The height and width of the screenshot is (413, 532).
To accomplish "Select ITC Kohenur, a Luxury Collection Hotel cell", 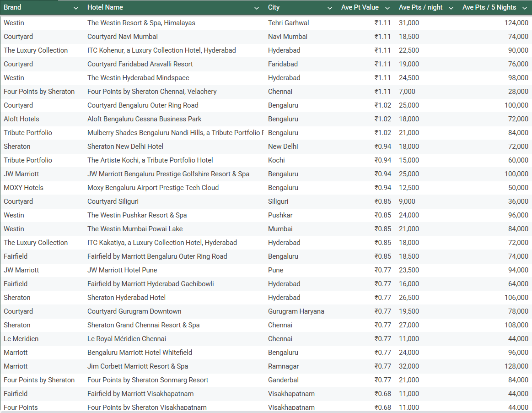I will [x=161, y=50].
